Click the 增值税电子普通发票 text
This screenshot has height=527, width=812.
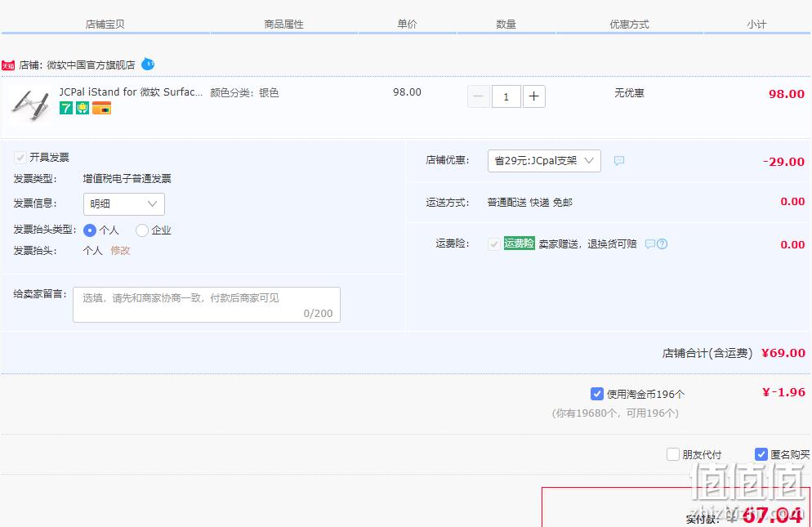(127, 179)
